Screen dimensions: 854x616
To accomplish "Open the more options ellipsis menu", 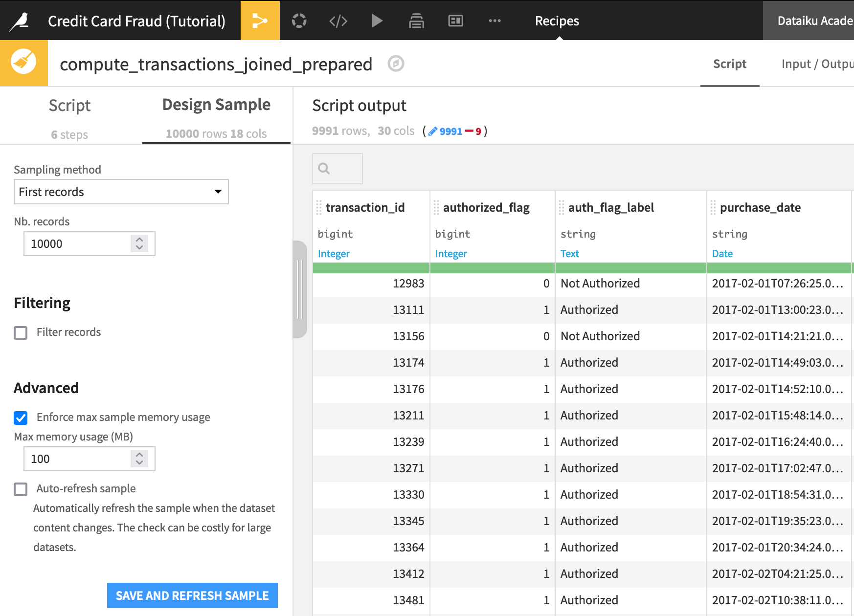I will 494,21.
